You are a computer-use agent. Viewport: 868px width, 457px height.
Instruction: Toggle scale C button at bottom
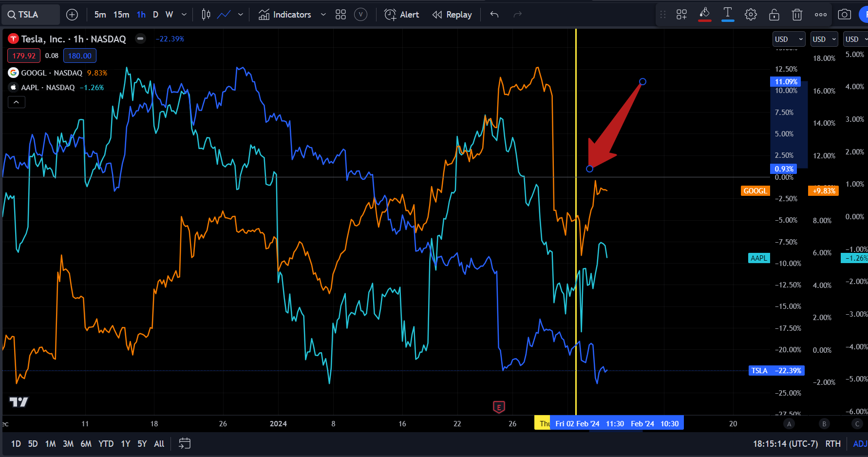[857, 423]
